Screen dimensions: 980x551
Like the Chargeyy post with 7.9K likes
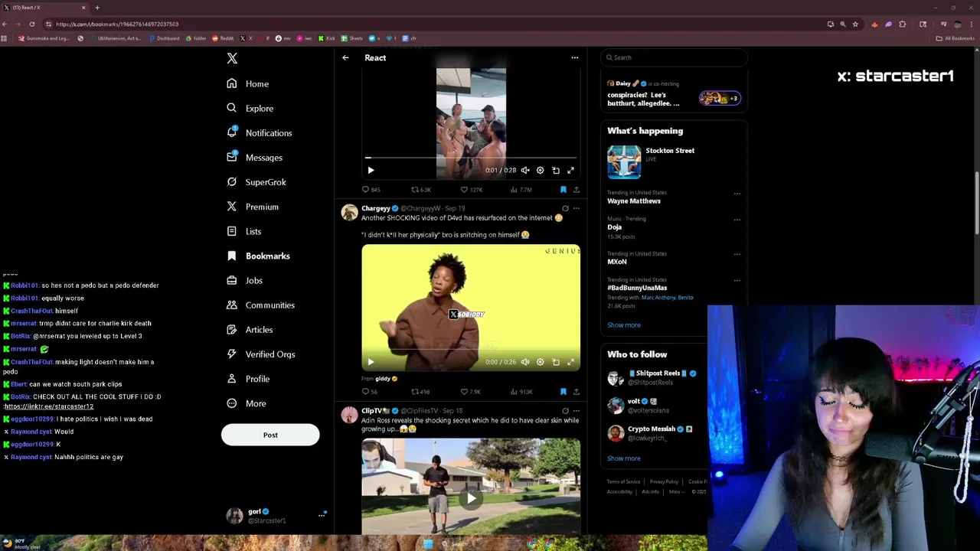tap(471, 392)
